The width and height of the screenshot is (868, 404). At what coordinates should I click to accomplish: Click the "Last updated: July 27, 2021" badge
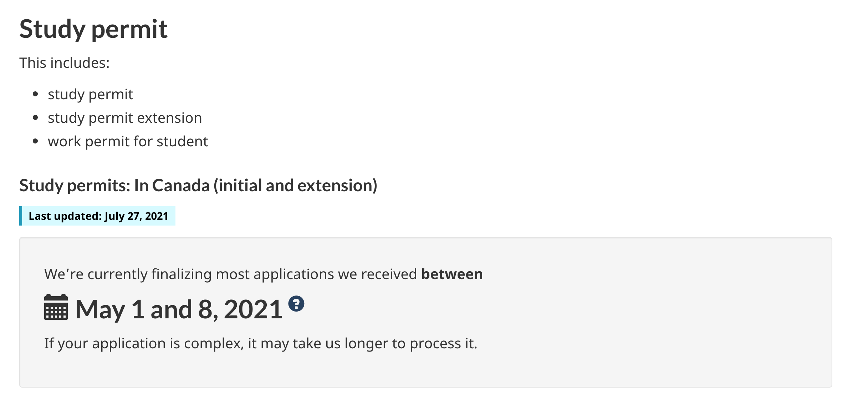pyautogui.click(x=98, y=216)
